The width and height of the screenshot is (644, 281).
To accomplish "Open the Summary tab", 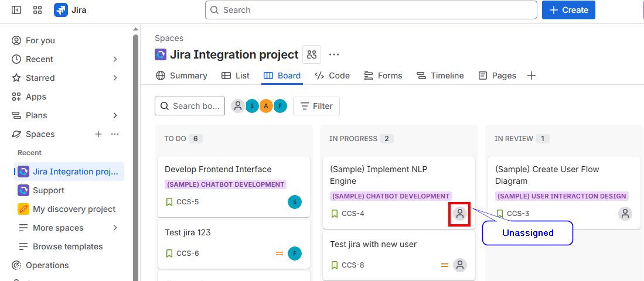I will 182,76.
